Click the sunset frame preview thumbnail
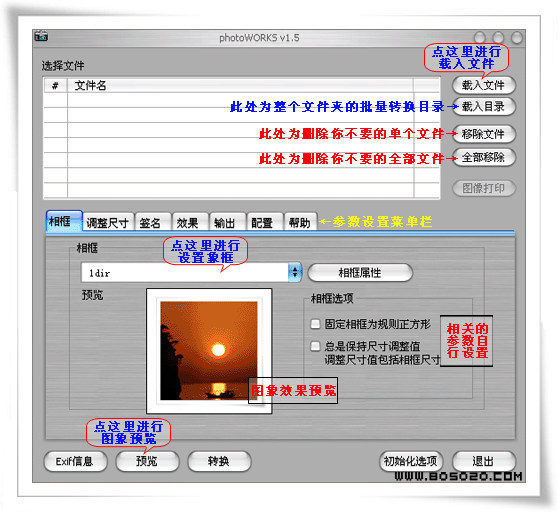 pyautogui.click(x=209, y=351)
